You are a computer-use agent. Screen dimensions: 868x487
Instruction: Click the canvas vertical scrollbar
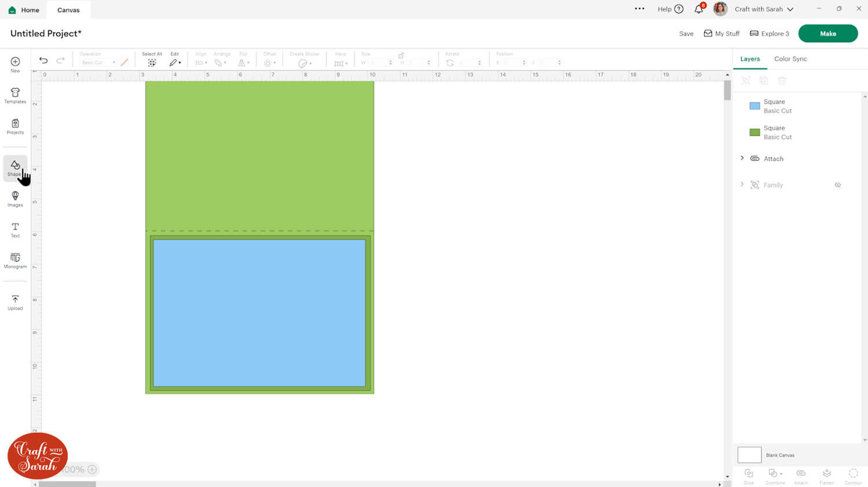[727, 90]
